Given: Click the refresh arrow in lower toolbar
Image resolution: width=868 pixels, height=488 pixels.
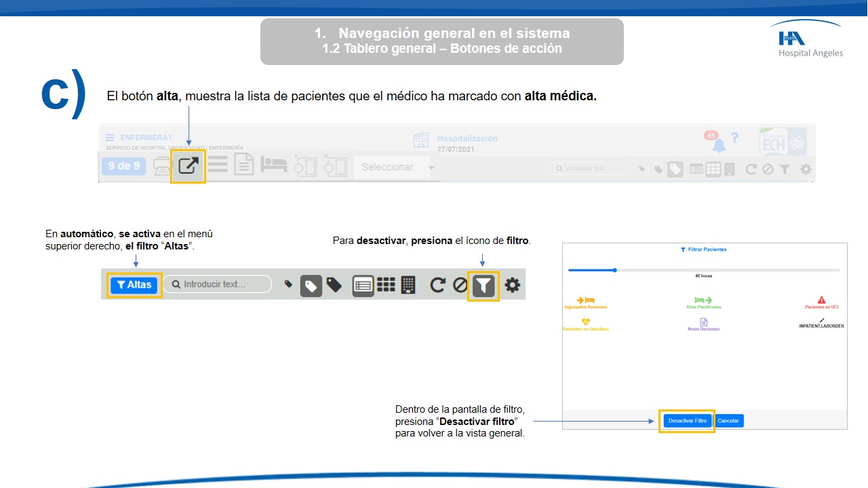Looking at the screenshot, I should click(x=438, y=285).
